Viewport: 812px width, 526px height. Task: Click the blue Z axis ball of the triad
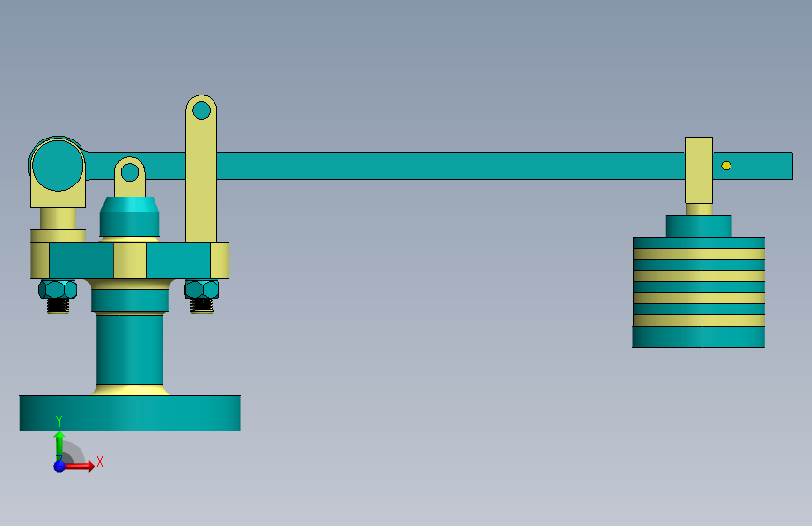60,466
